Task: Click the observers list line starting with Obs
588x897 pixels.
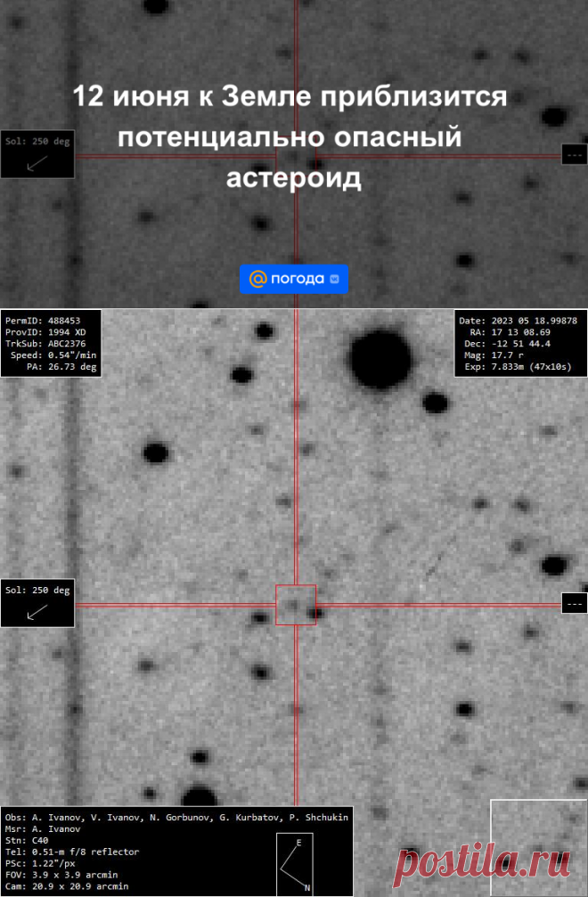Action: point(176,817)
